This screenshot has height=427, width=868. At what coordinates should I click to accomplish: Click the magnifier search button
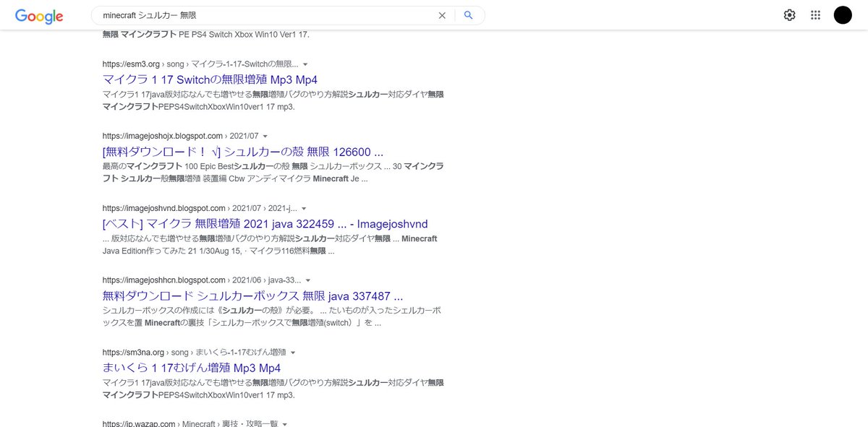point(469,15)
